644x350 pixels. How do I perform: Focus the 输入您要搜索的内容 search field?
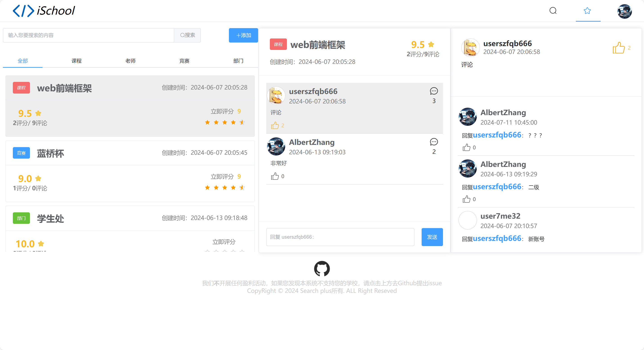pyautogui.click(x=89, y=35)
